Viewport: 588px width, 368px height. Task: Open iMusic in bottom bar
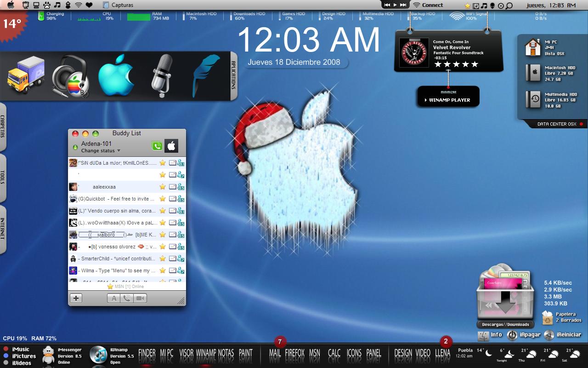click(x=21, y=349)
